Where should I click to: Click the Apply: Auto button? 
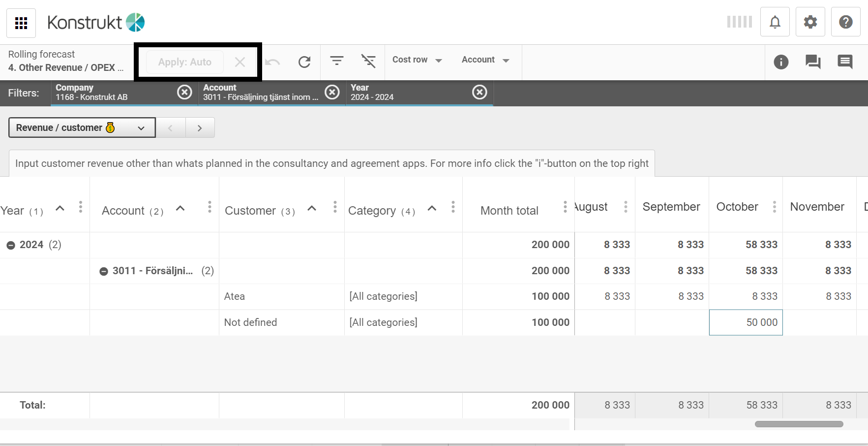pos(185,63)
